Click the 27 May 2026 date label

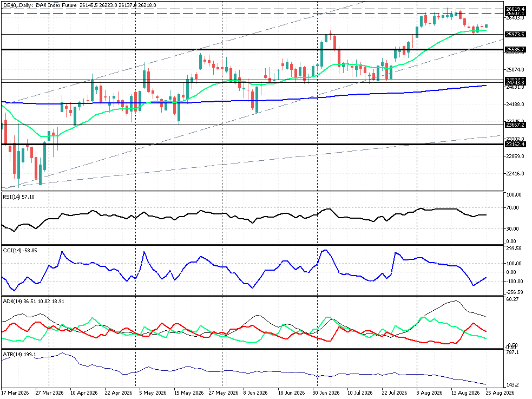[222, 393]
